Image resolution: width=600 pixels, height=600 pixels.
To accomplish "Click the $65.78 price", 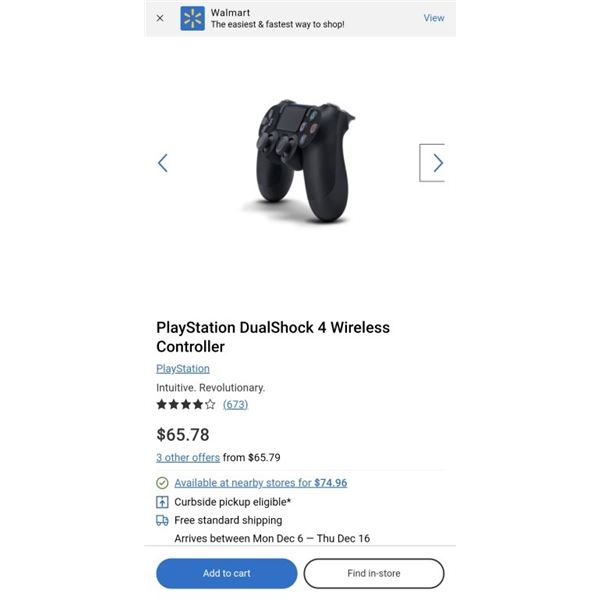I will pyautogui.click(x=183, y=435).
